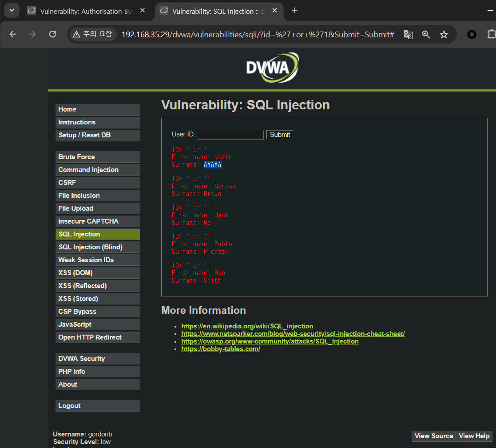Open the extensions puzzle icon

point(491,34)
